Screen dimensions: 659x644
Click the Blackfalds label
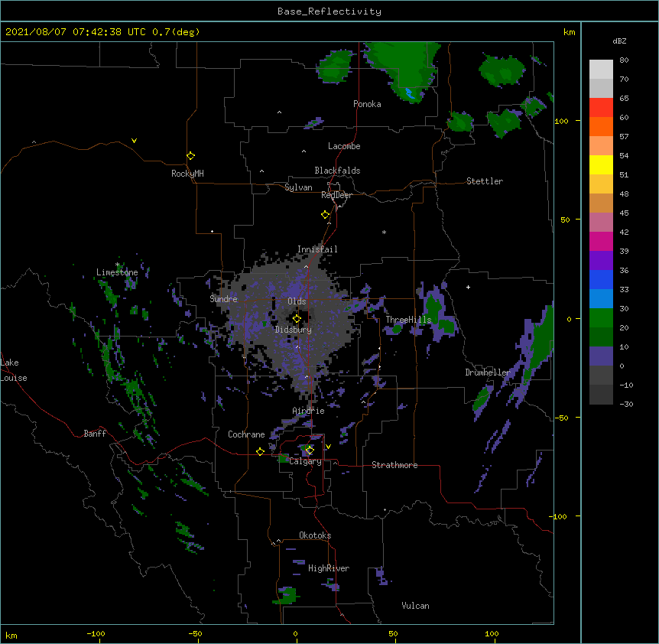[337, 171]
